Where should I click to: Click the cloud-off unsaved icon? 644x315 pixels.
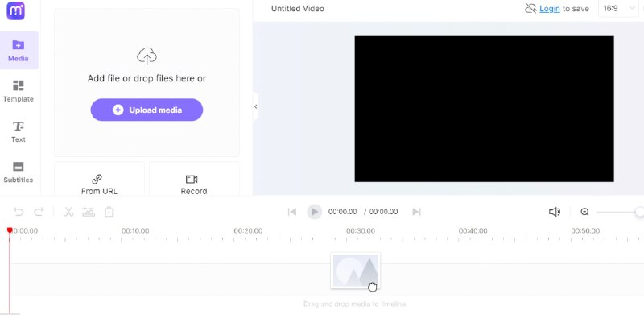coord(530,9)
